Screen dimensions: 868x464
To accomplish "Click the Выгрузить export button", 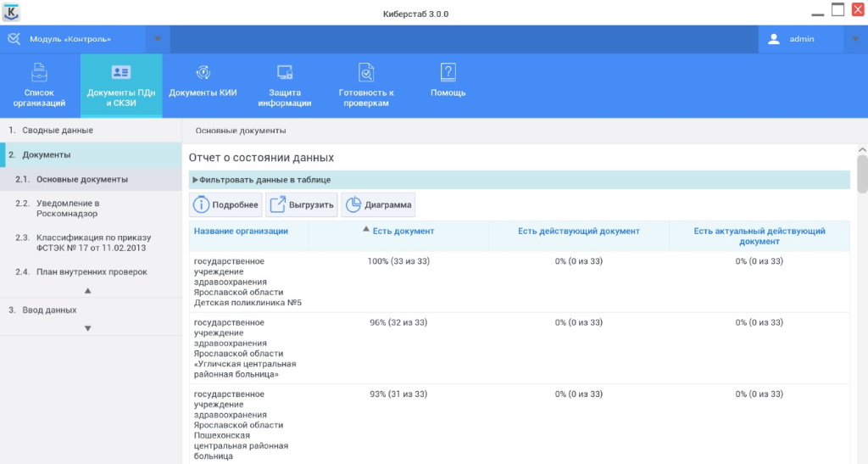I will coord(303,205).
